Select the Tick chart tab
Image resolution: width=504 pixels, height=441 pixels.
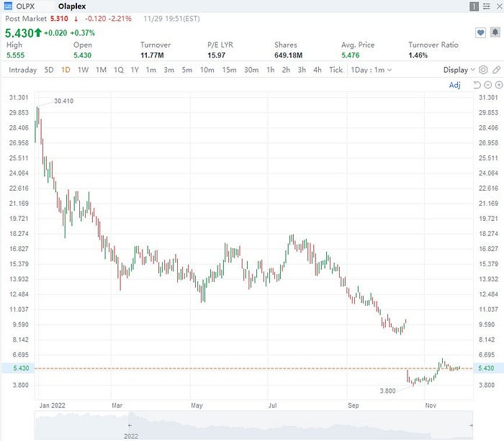(x=336, y=70)
